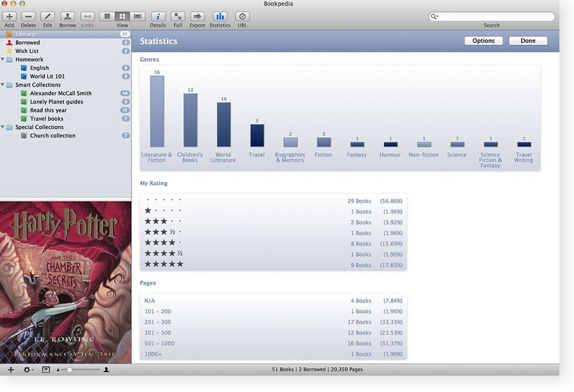Click the Homework folder label
This screenshot has height=392, width=574.
[30, 60]
